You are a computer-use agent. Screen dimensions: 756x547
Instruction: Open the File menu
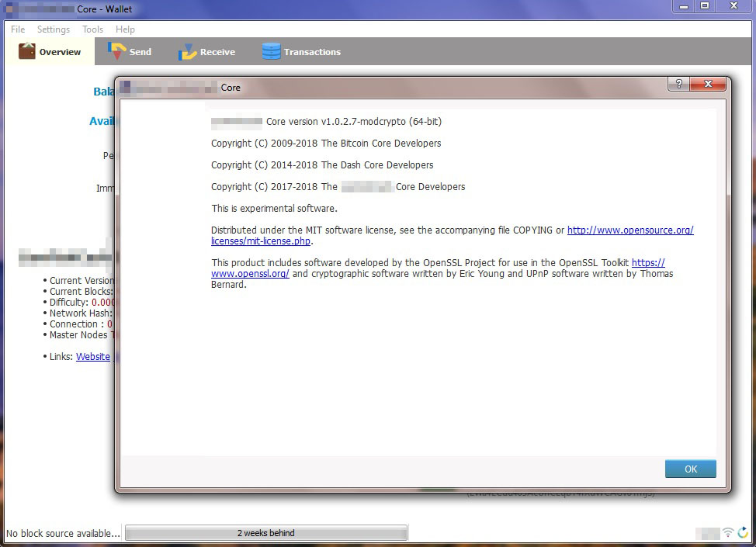tap(18, 29)
